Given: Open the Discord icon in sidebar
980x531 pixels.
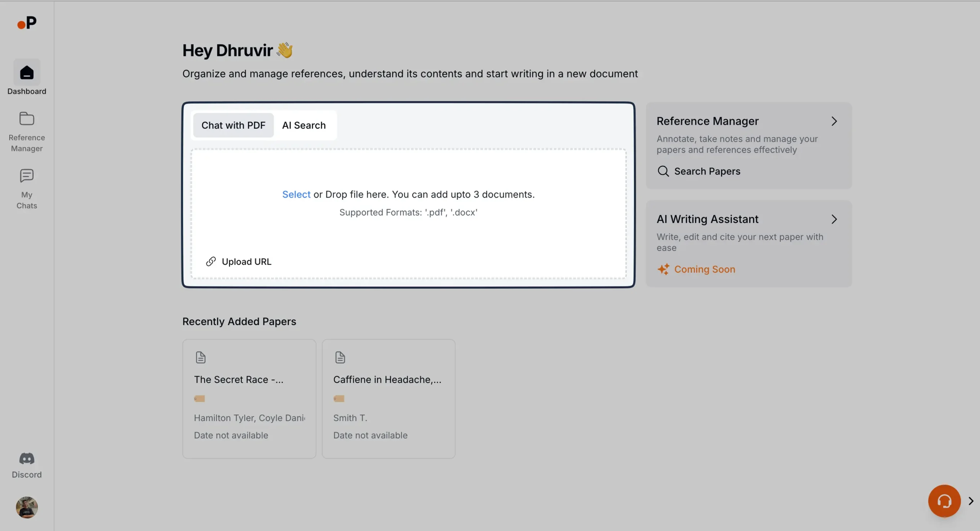Looking at the screenshot, I should coord(27,458).
